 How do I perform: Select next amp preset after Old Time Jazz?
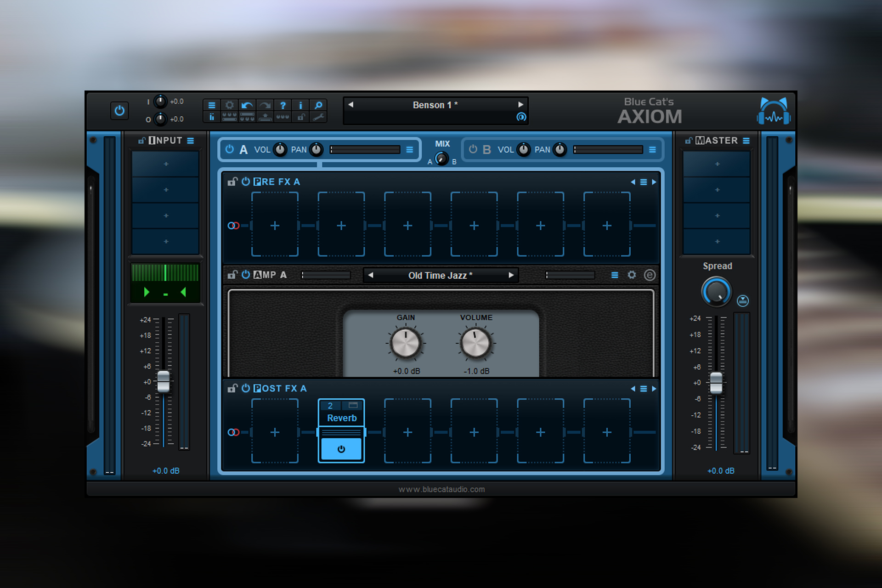pos(511,275)
